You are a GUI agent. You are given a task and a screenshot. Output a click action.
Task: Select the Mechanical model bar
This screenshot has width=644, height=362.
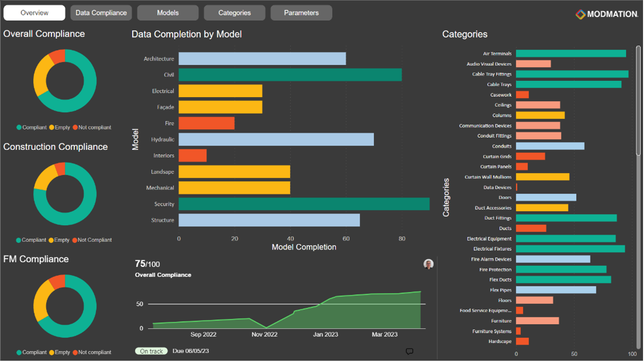pos(234,188)
